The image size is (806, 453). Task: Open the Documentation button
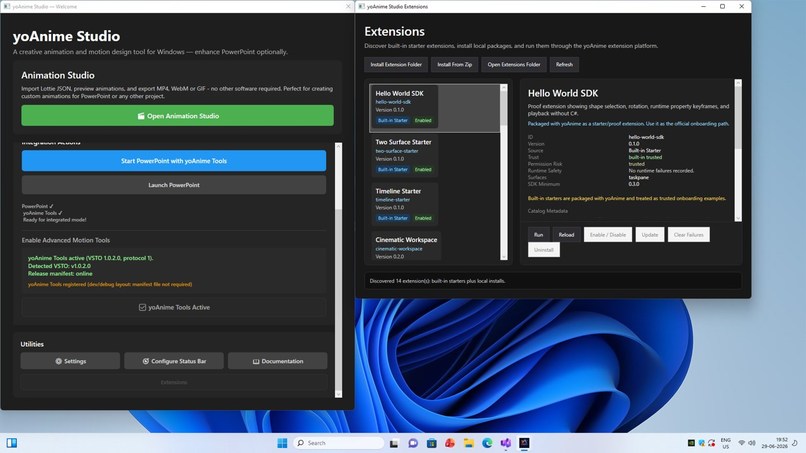click(278, 361)
